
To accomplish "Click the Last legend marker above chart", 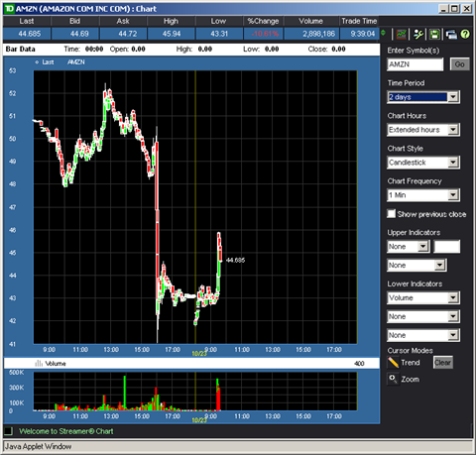I will (x=37, y=62).
